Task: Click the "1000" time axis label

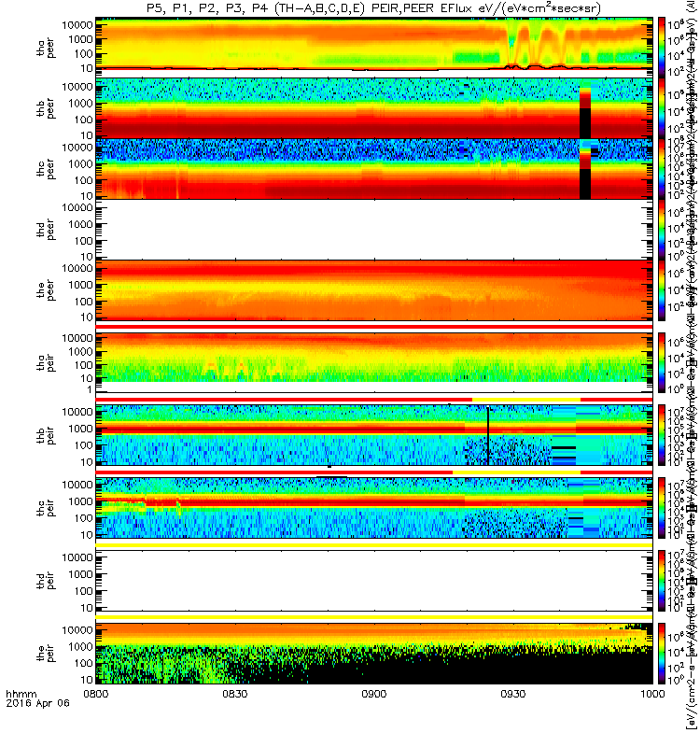Action: coord(651,694)
